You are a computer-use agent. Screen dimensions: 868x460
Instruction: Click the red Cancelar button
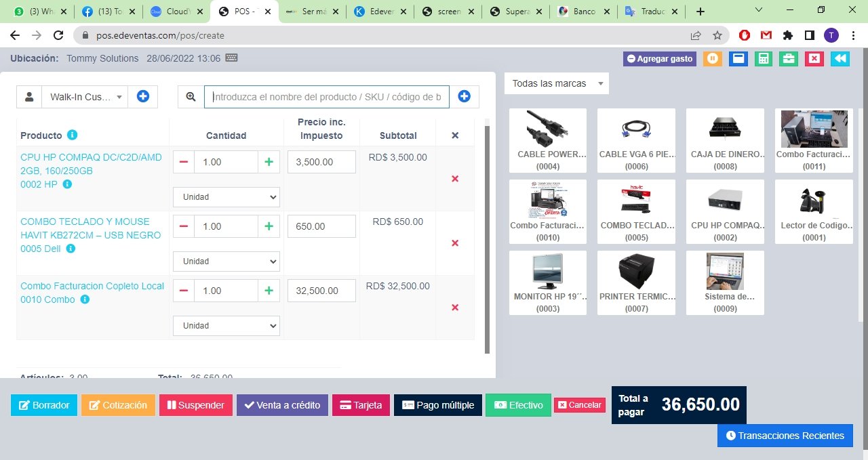click(x=580, y=405)
